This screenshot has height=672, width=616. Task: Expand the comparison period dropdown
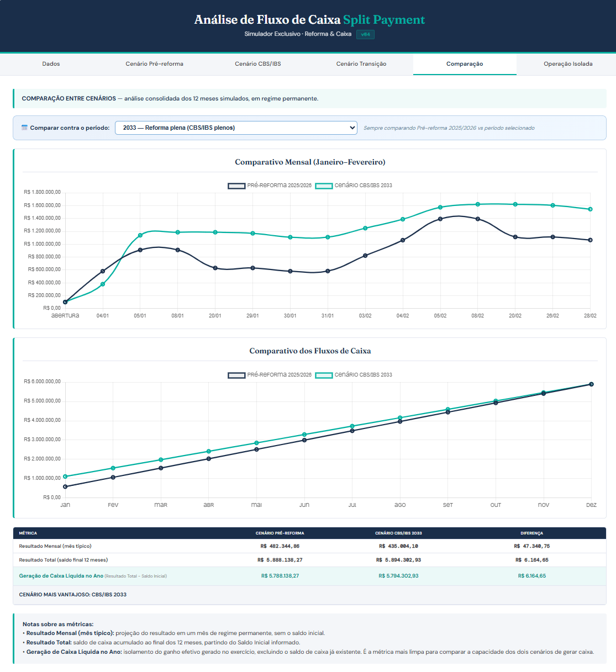236,128
